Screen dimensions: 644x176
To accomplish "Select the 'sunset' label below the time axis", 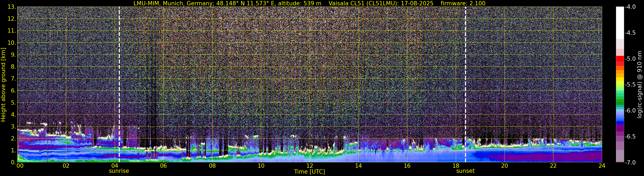I will point(465,171).
